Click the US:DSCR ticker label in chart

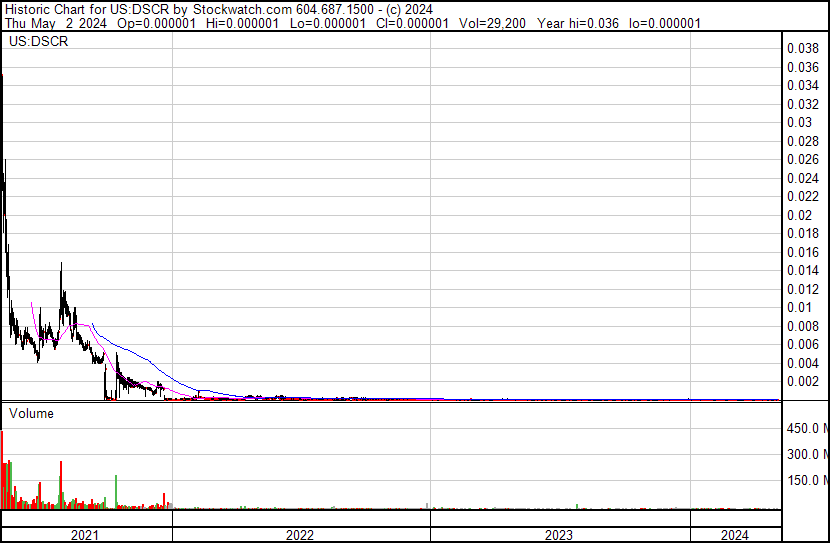tap(36, 43)
